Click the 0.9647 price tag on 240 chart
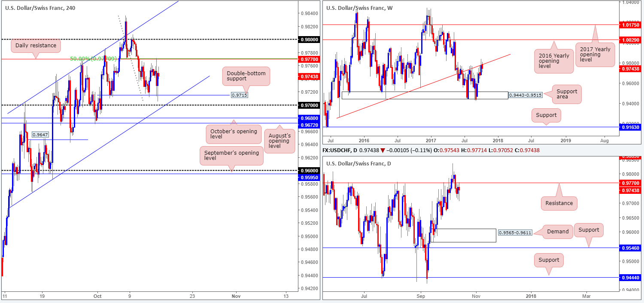 [x=40, y=135]
